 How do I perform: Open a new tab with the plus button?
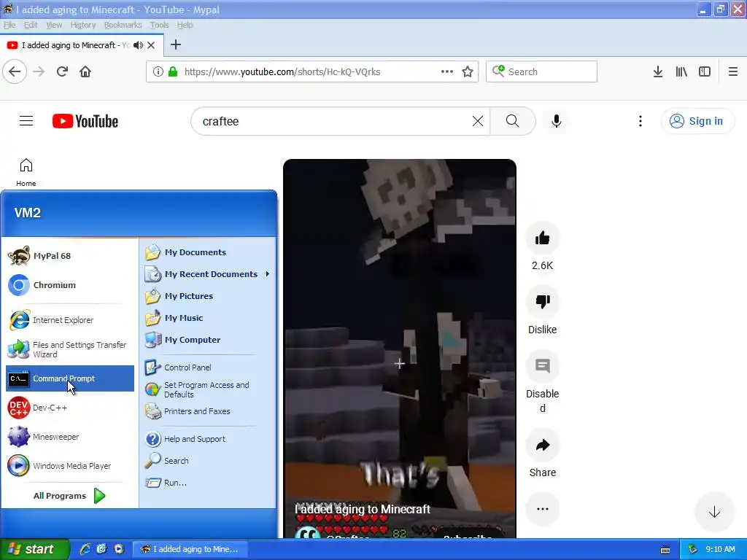point(176,44)
